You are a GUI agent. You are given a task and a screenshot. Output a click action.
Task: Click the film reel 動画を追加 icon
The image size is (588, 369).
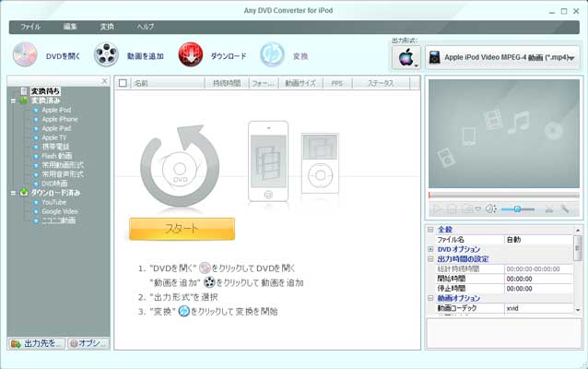click(106, 54)
